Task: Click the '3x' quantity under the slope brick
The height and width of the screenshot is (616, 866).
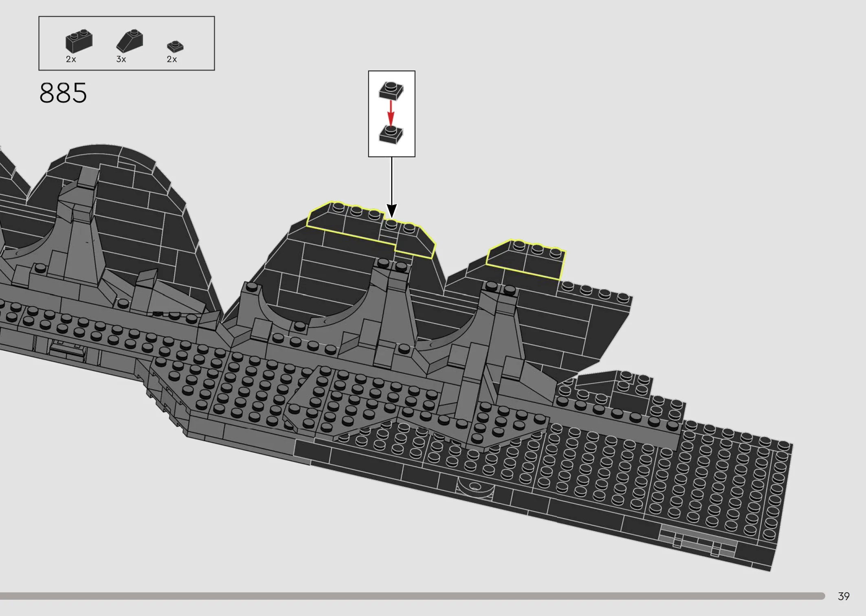Action: [x=121, y=59]
